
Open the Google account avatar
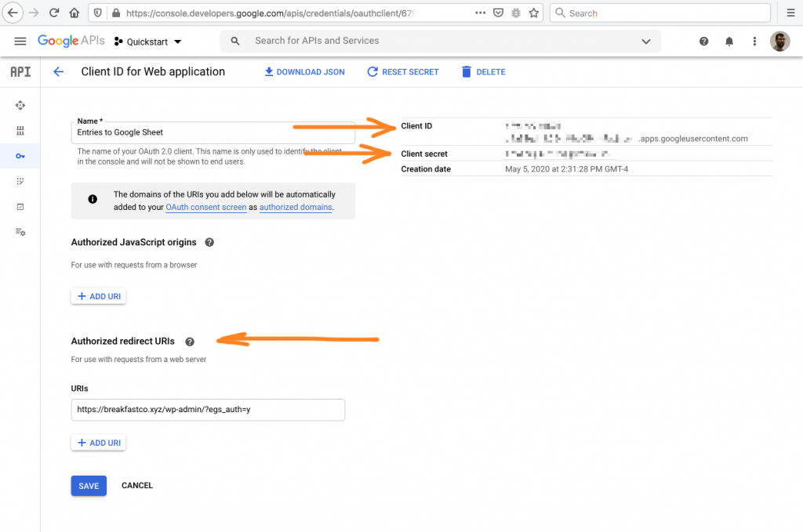pyautogui.click(x=780, y=41)
